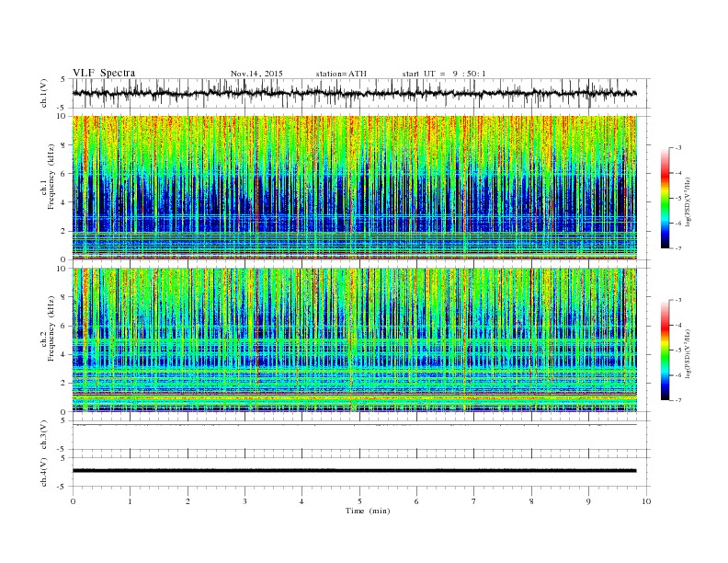
Task: Click the 6 kHz tick on ch.2 spectrogram
Action: 64,326
